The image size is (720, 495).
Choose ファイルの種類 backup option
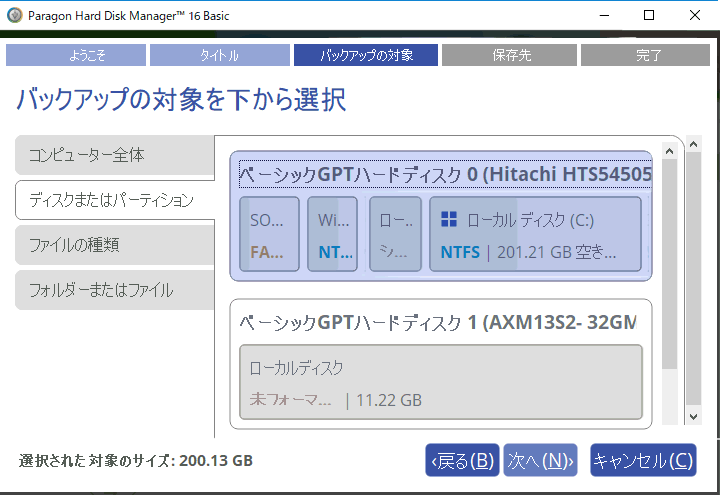point(115,245)
